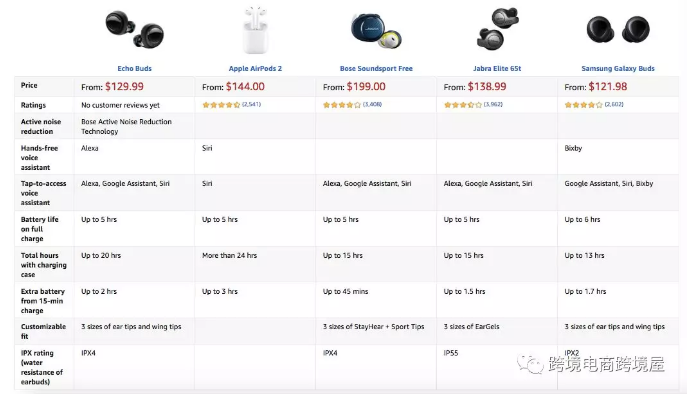This screenshot has width=695, height=400.
Task: Open the Apple AirPods 2 link
Action: [x=255, y=68]
